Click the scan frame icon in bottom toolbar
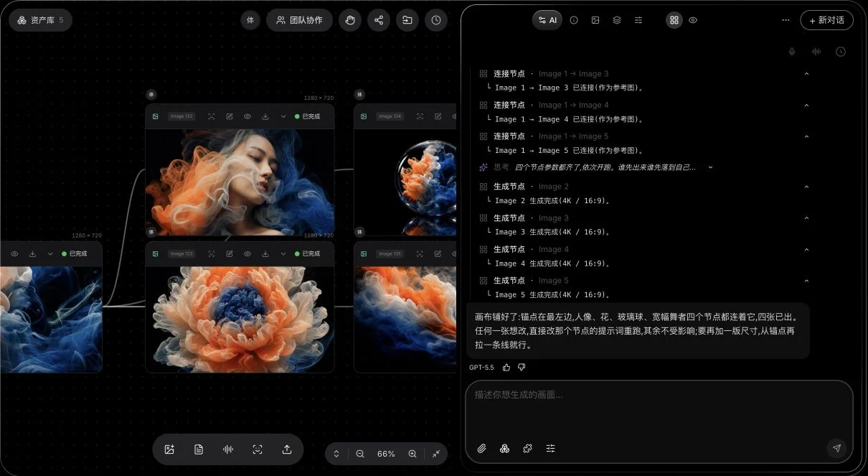 (x=258, y=449)
